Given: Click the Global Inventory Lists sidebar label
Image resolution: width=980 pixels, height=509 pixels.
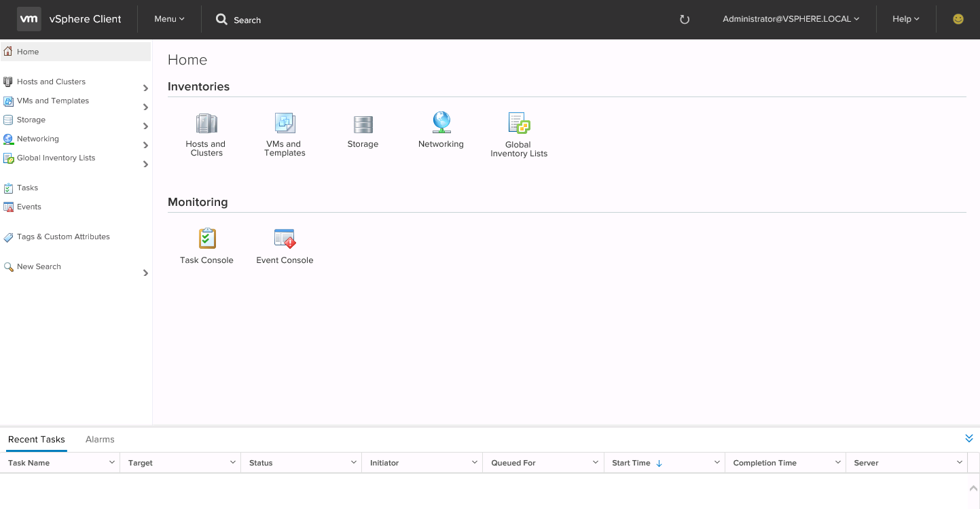Looking at the screenshot, I should (x=56, y=158).
